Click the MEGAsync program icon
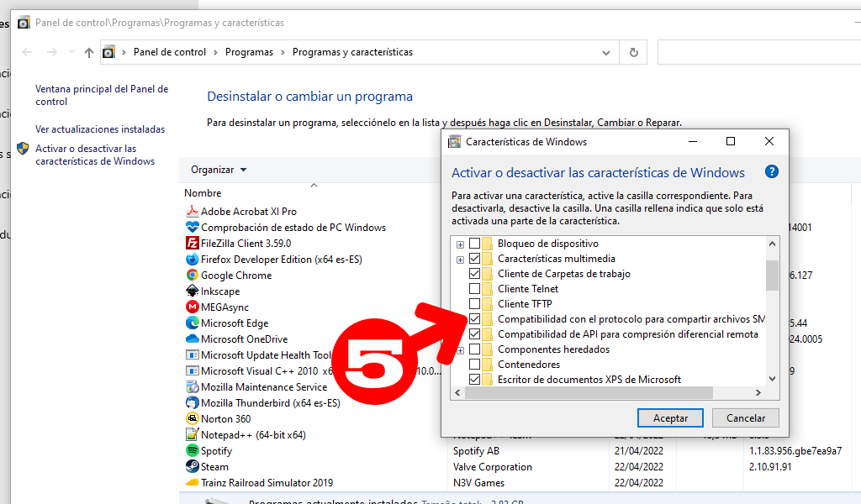 192,307
